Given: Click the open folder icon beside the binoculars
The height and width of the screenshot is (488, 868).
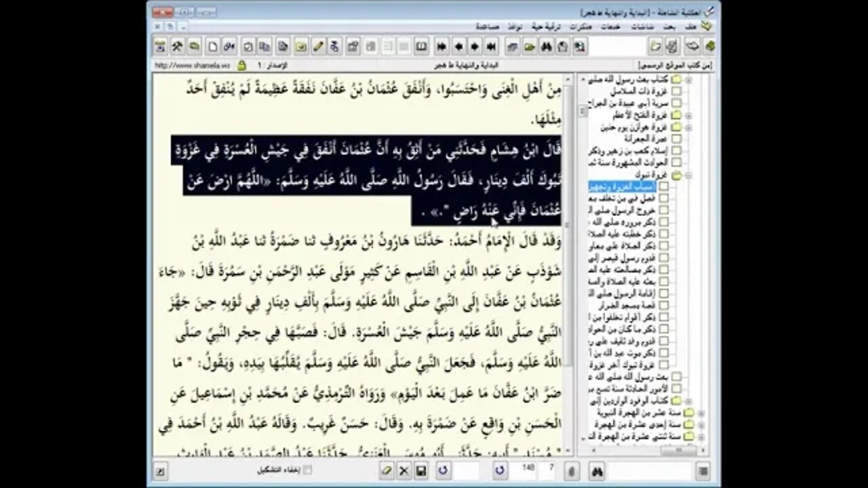Looking at the screenshot, I should [530, 46].
